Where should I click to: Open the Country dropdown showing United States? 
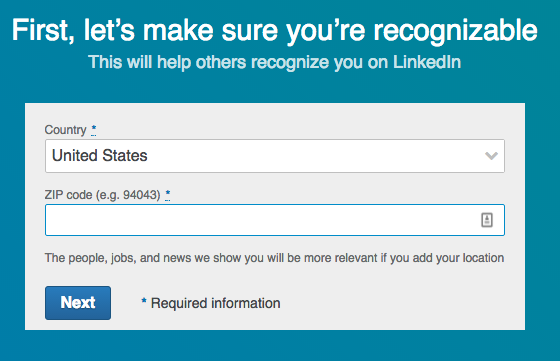coord(275,156)
